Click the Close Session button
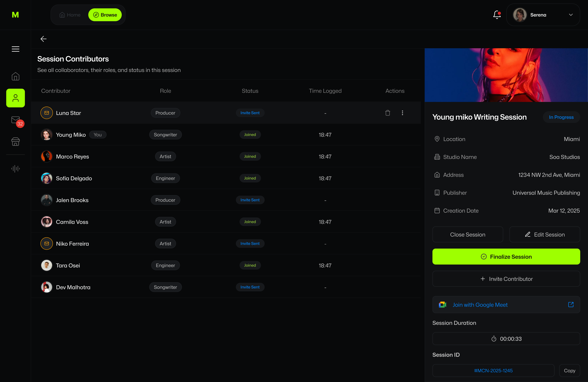The image size is (588, 382). [467, 235]
